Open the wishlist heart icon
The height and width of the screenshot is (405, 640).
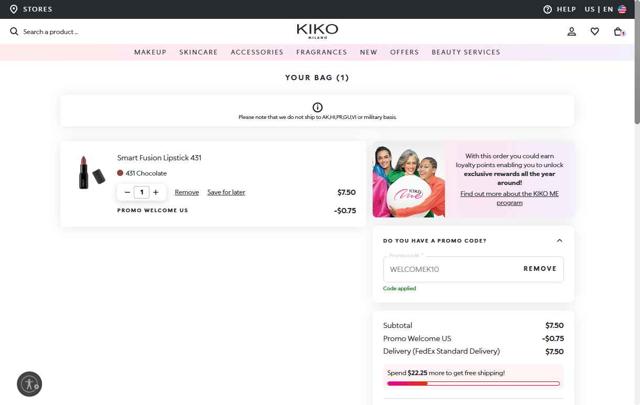(595, 31)
